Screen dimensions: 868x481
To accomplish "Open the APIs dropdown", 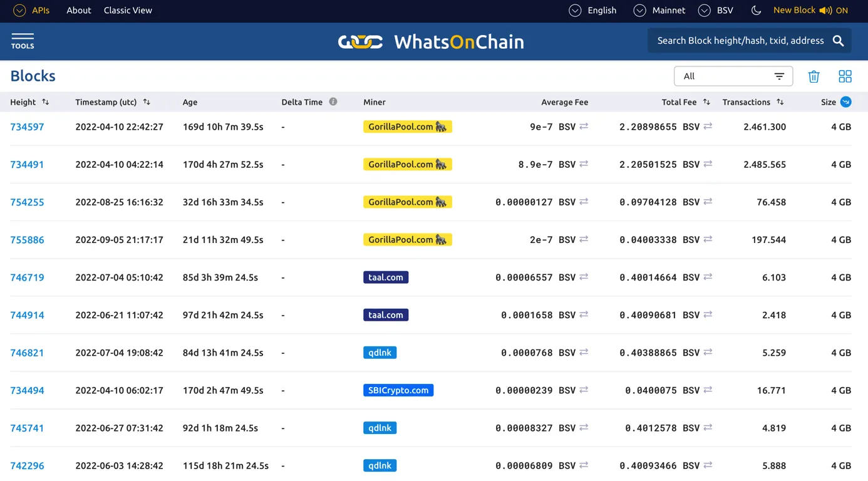I will click(x=31, y=10).
